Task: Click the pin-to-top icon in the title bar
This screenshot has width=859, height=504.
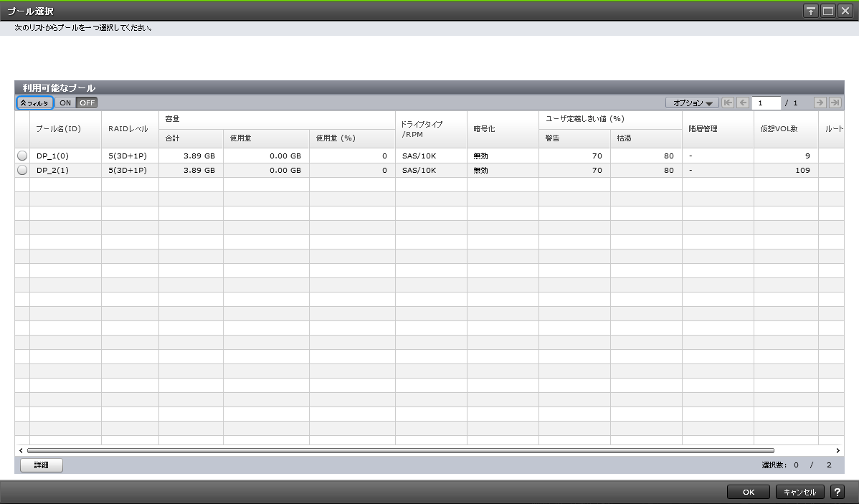Action: point(811,11)
